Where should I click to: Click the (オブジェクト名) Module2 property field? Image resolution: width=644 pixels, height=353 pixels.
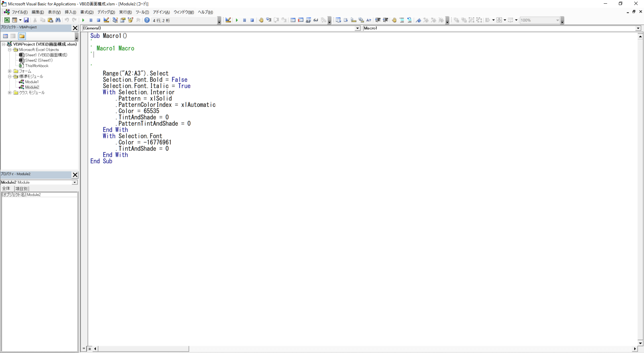click(x=52, y=195)
